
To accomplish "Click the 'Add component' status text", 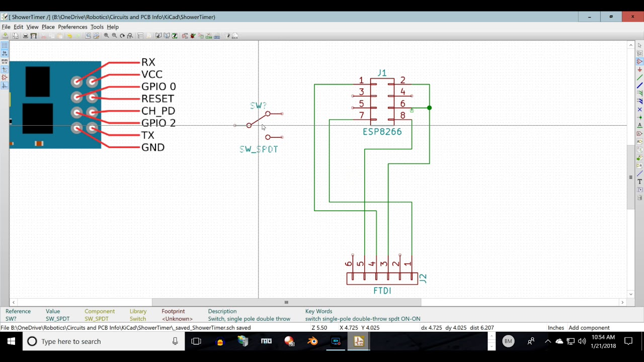I will point(589,328).
